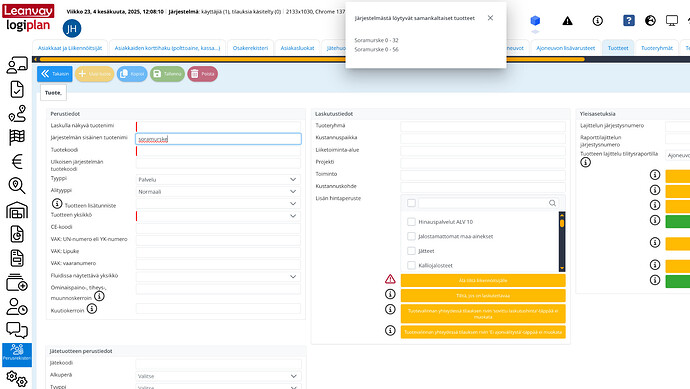
Task: Open the Tuoteryhmät tab
Action: point(657,48)
